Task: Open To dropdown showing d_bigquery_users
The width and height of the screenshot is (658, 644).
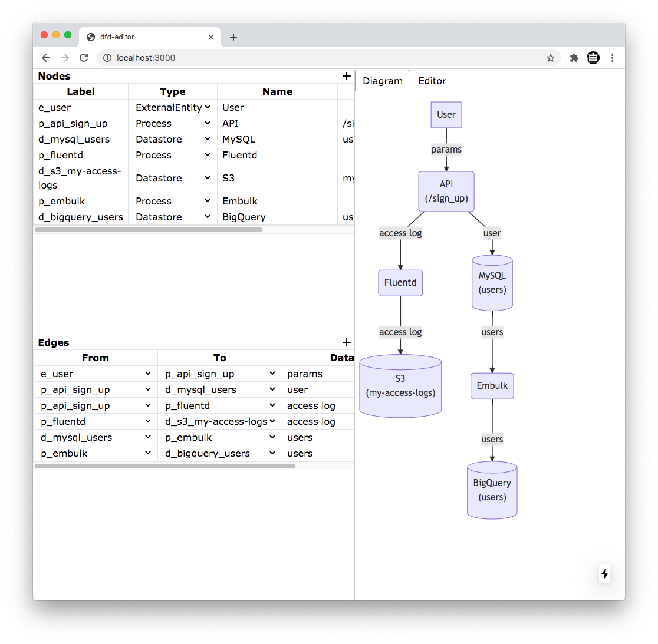Action: click(x=220, y=453)
